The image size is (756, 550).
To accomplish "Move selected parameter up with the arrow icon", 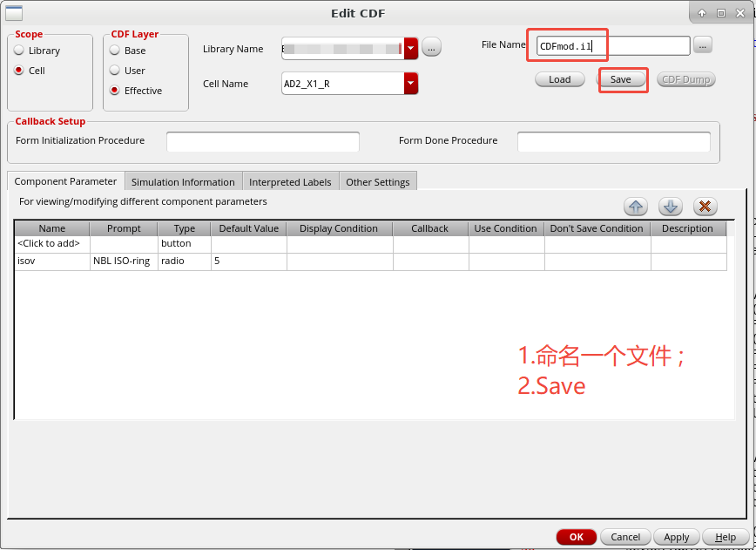I will point(636,207).
